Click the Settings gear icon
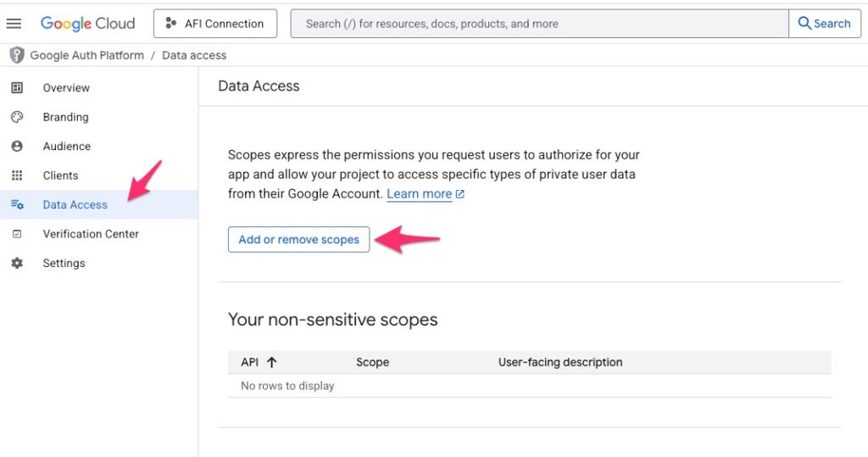This screenshot has width=868, height=457. (17, 263)
